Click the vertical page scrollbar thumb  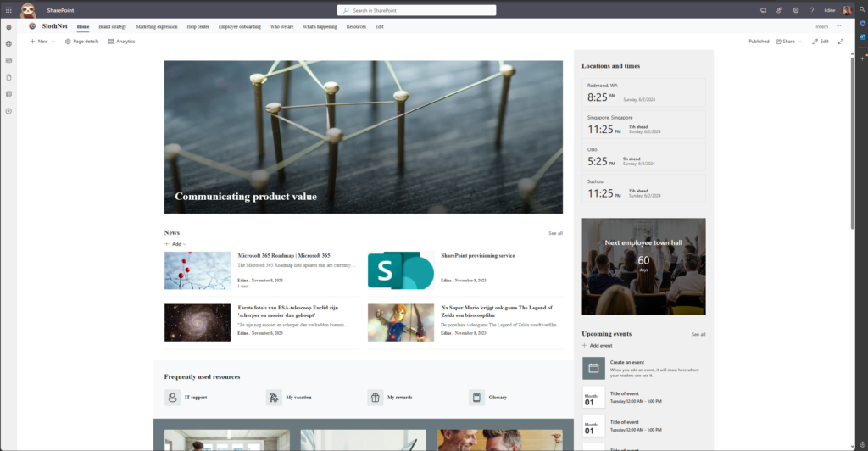click(853, 142)
